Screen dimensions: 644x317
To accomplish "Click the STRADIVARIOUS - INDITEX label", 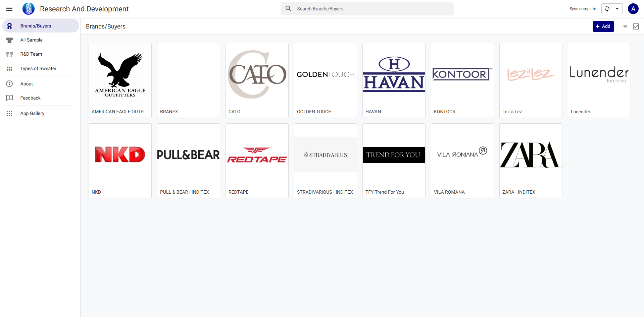I will (x=325, y=192).
